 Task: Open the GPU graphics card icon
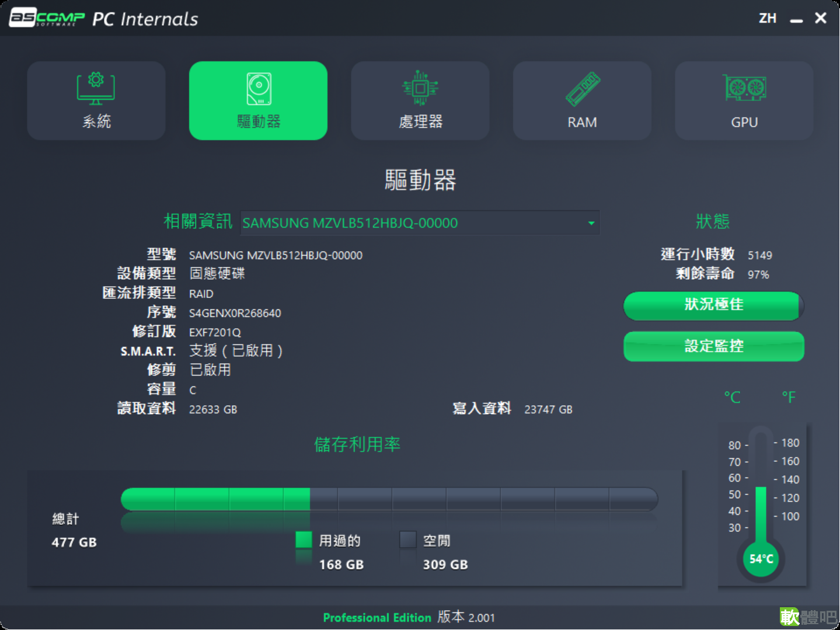tap(744, 88)
